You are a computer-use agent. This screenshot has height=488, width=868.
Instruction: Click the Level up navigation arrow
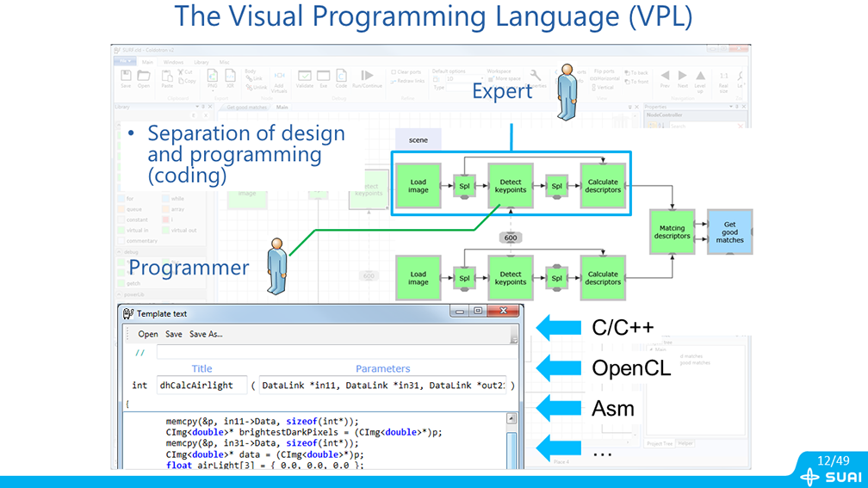click(700, 78)
